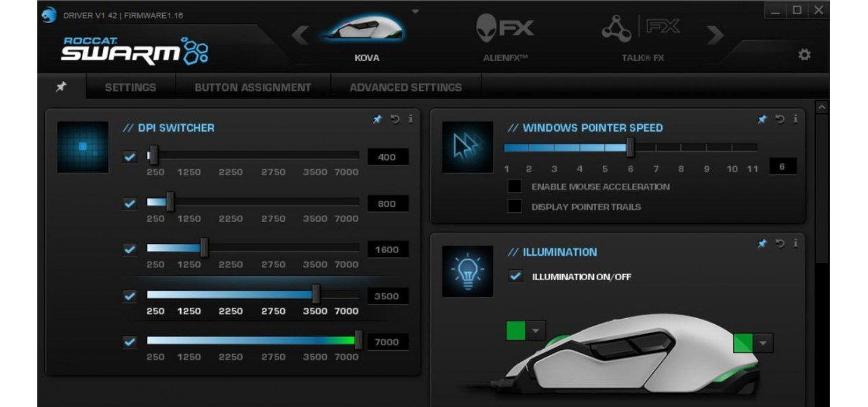The width and height of the screenshot is (868, 407).
Task: Open the gear settings menu
Action: coord(804,55)
